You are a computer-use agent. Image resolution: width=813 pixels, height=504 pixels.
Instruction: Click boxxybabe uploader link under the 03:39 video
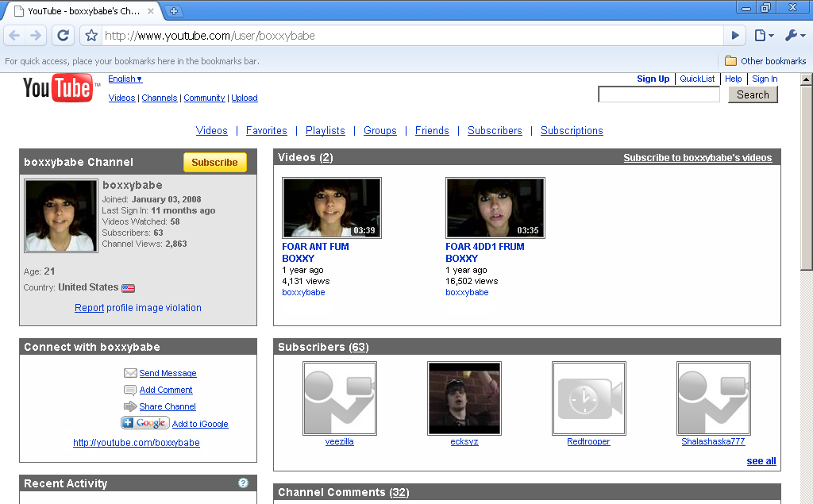click(303, 292)
